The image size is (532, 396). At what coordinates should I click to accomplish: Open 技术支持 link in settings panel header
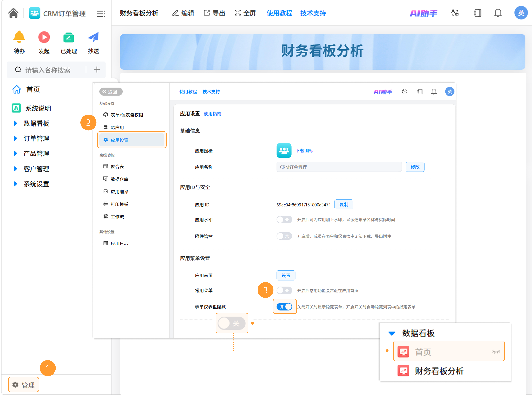point(211,92)
